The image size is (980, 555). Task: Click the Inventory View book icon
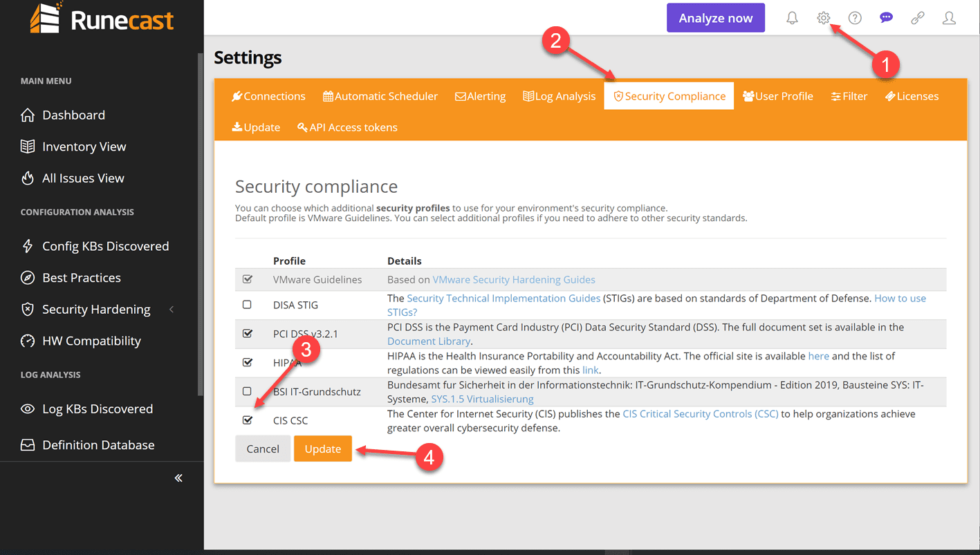[x=28, y=147]
